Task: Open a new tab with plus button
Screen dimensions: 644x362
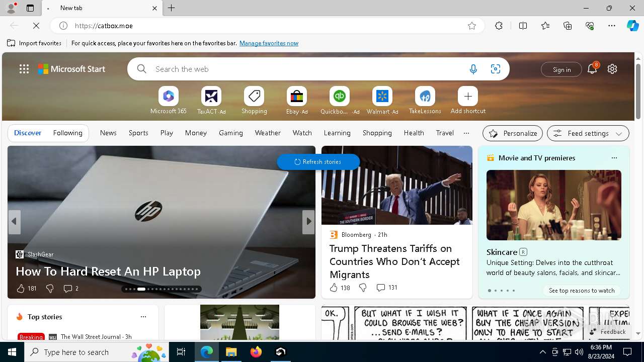Action: tap(172, 8)
